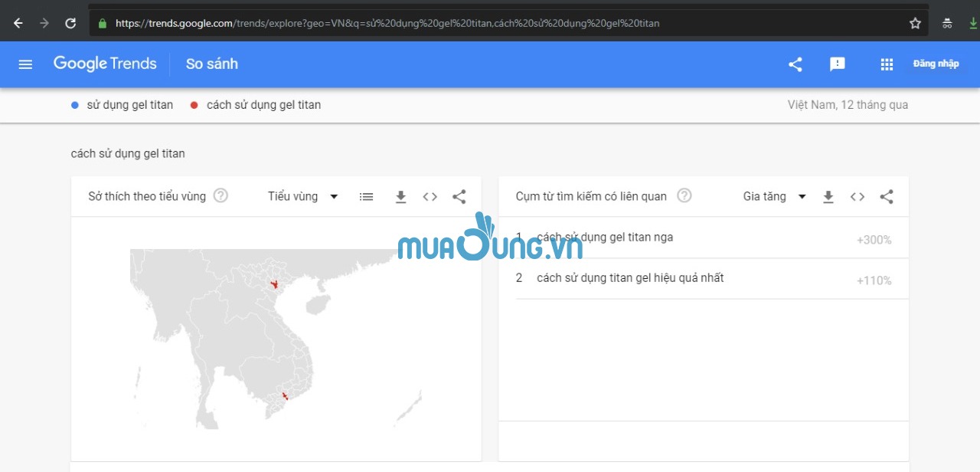The height and width of the screenshot is (472, 980).
Task: Open the Google apps grid icon
Action: [887, 64]
